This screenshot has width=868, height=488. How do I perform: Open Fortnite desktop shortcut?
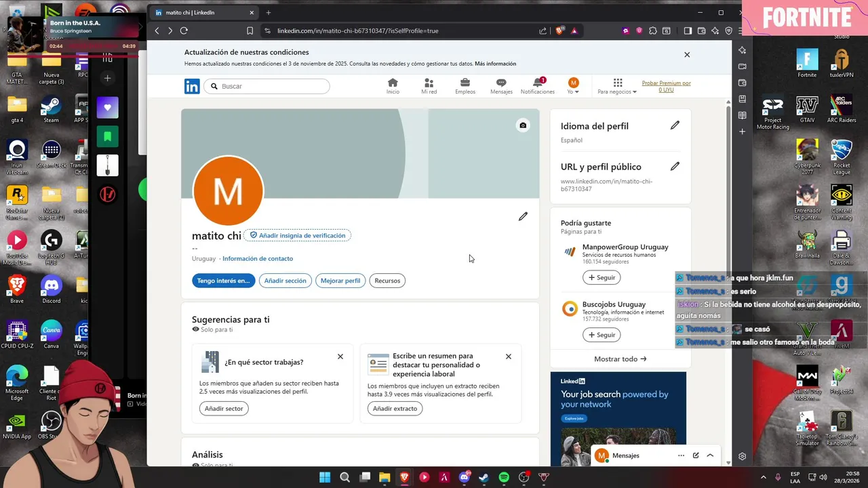click(x=807, y=63)
